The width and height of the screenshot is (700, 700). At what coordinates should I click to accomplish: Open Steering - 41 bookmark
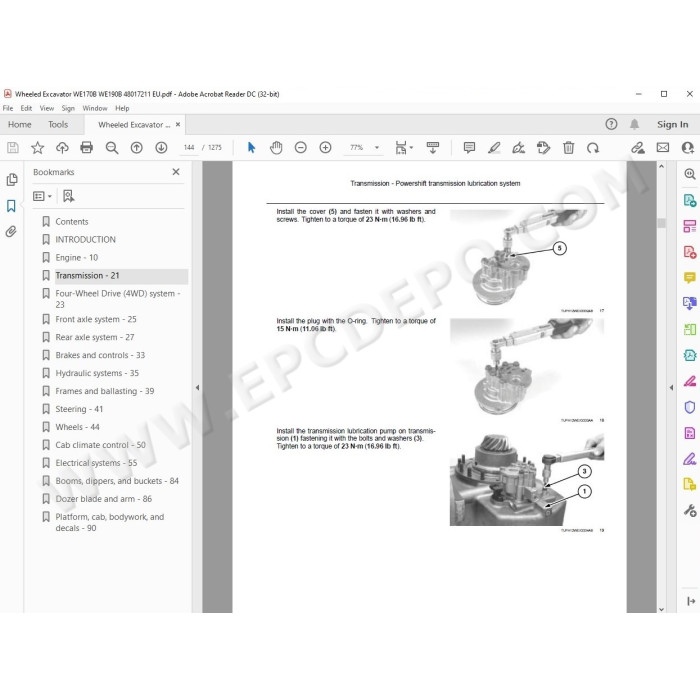(79, 409)
